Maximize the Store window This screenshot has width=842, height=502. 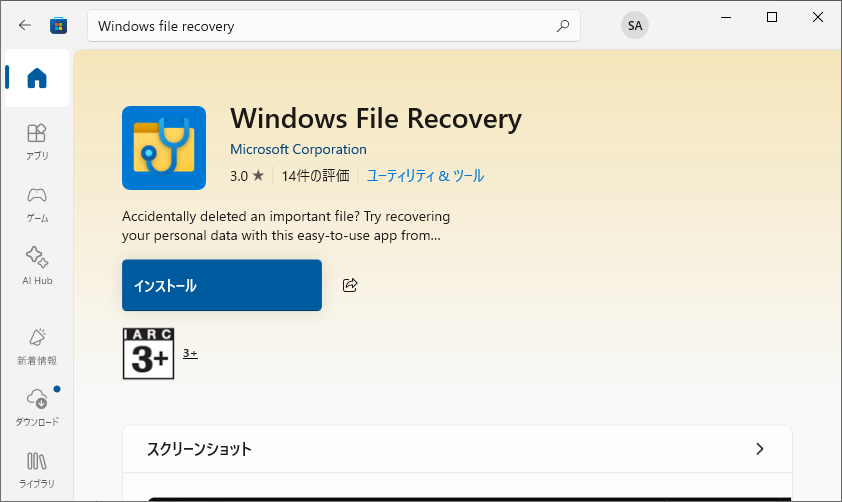(772, 17)
